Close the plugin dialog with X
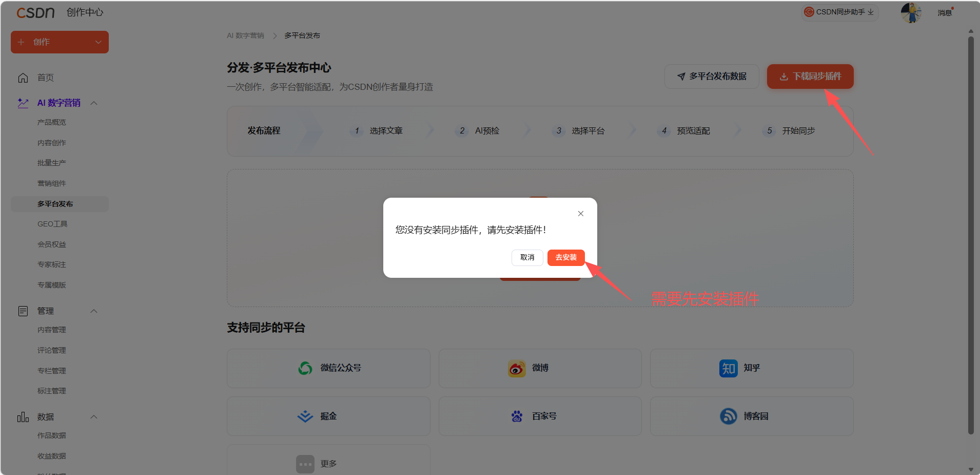 coord(581,214)
